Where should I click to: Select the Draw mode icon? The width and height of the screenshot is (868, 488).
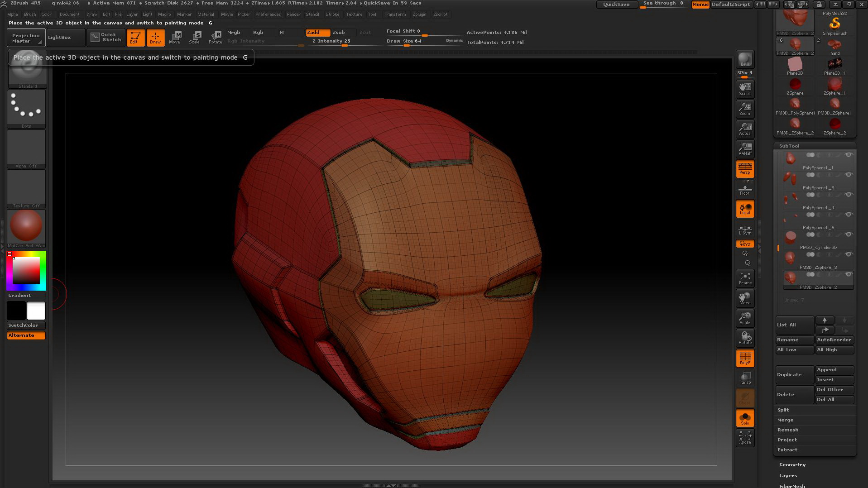coord(155,38)
